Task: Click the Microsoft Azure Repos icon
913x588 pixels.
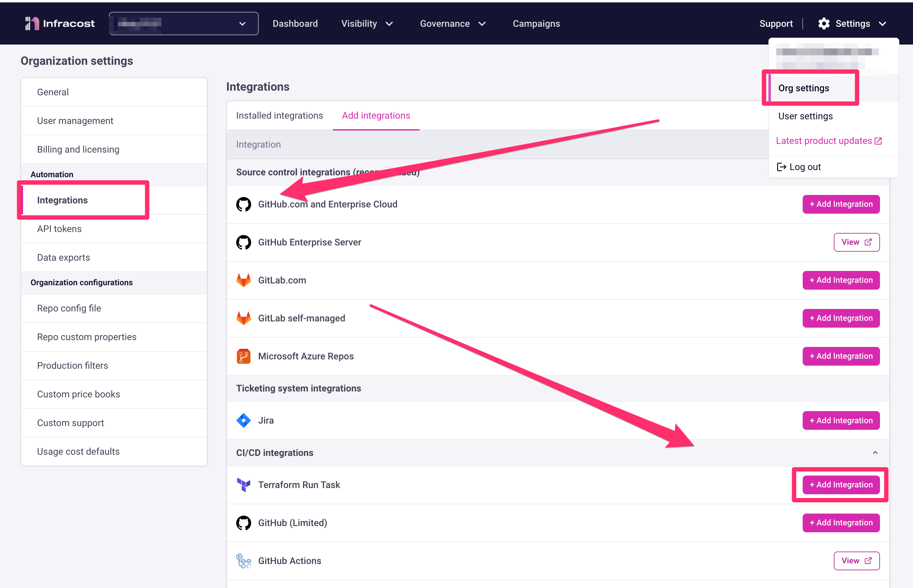Action: coord(243,356)
